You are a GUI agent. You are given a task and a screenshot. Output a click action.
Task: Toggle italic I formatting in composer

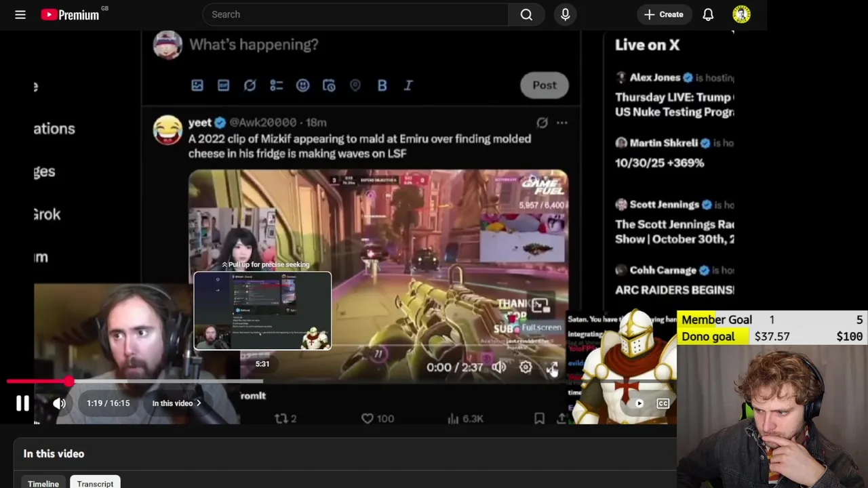(x=408, y=85)
